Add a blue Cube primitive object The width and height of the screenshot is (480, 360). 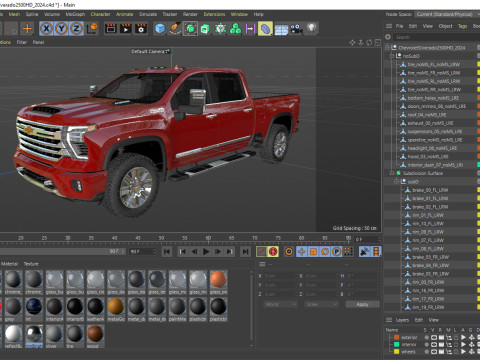[x=160, y=29]
